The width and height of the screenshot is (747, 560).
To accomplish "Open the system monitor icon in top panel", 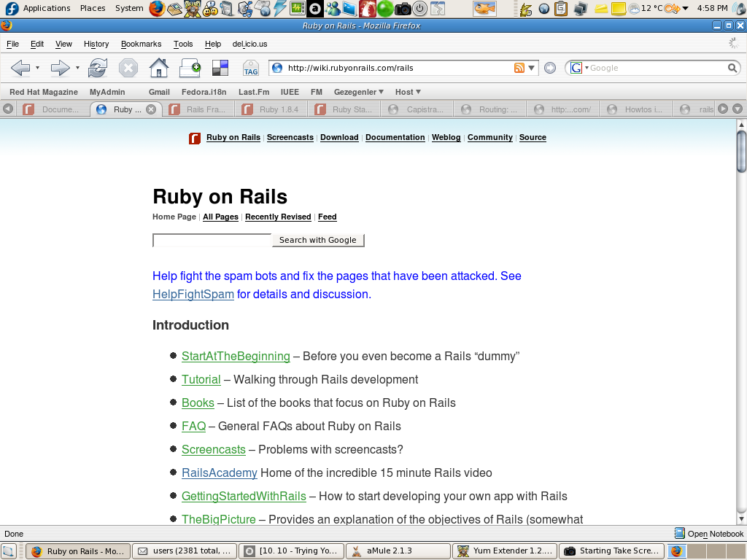I will click(298, 8).
